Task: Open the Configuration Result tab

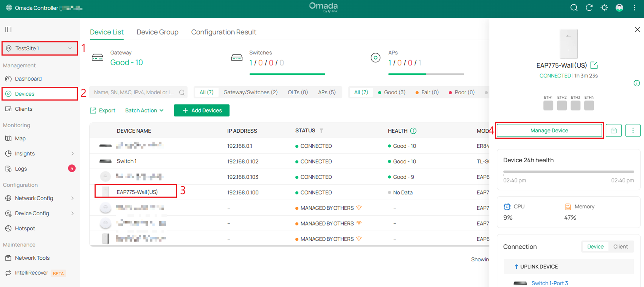Action: 223,32
